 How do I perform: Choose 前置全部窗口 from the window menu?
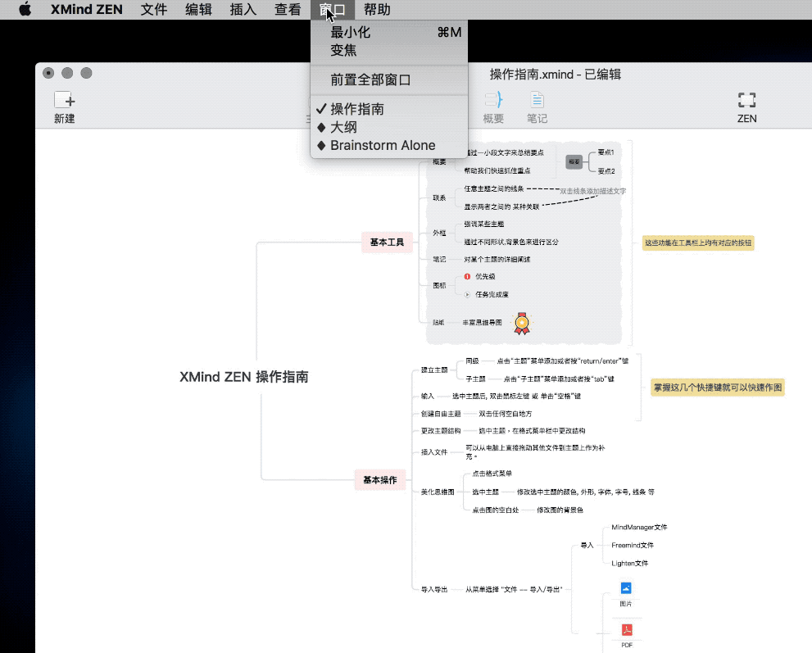(389, 79)
